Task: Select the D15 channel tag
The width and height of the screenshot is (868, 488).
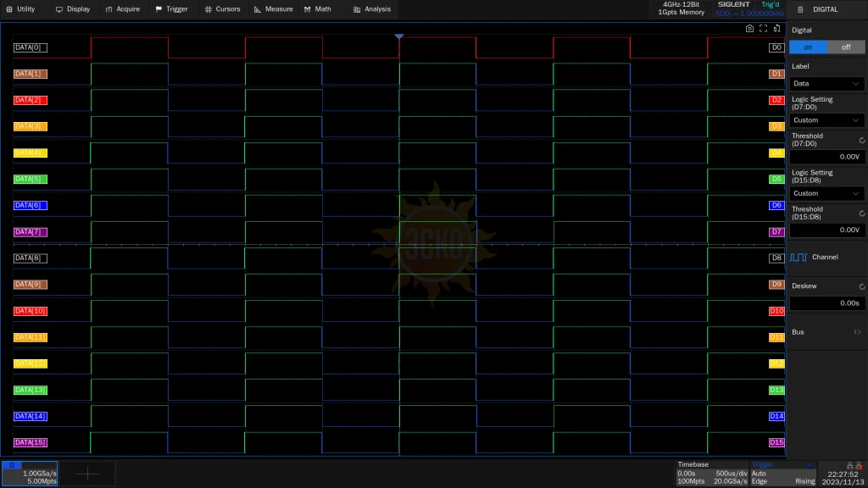Action: point(776,442)
